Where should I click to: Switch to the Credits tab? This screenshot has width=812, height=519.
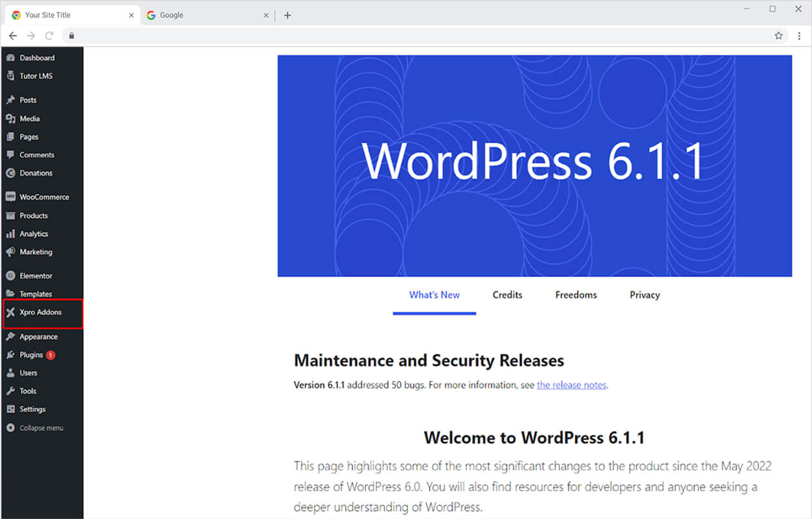[x=507, y=295]
